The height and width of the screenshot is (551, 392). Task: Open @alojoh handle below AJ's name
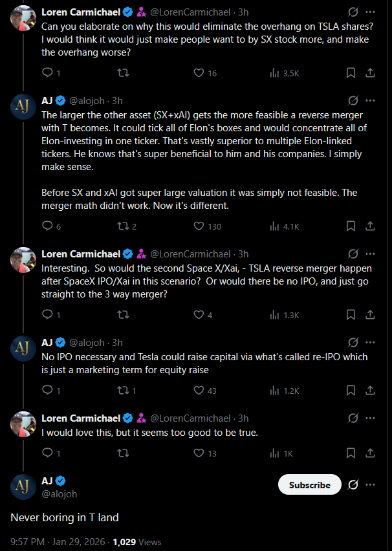tap(59, 493)
